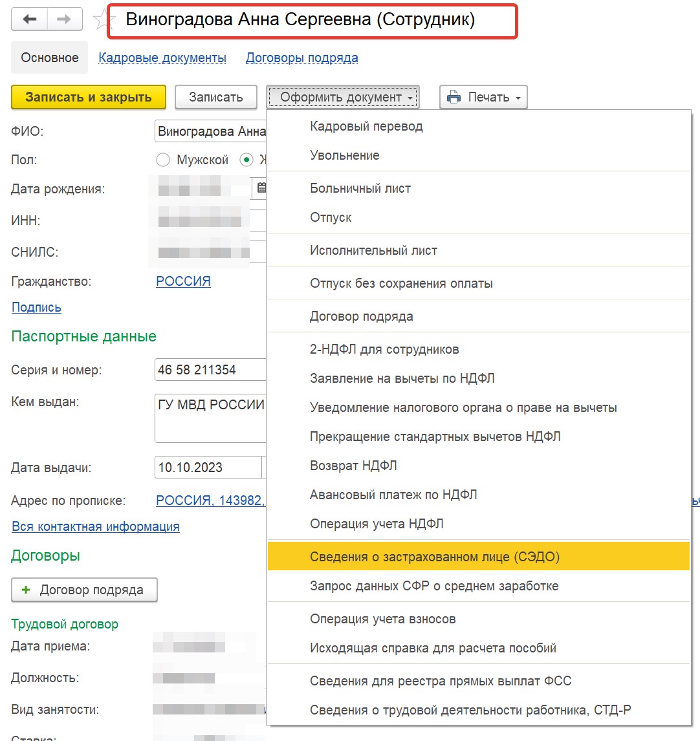This screenshot has height=741, width=700.
Task: Open the РОССИЯ citizenship link
Action: coord(183,281)
